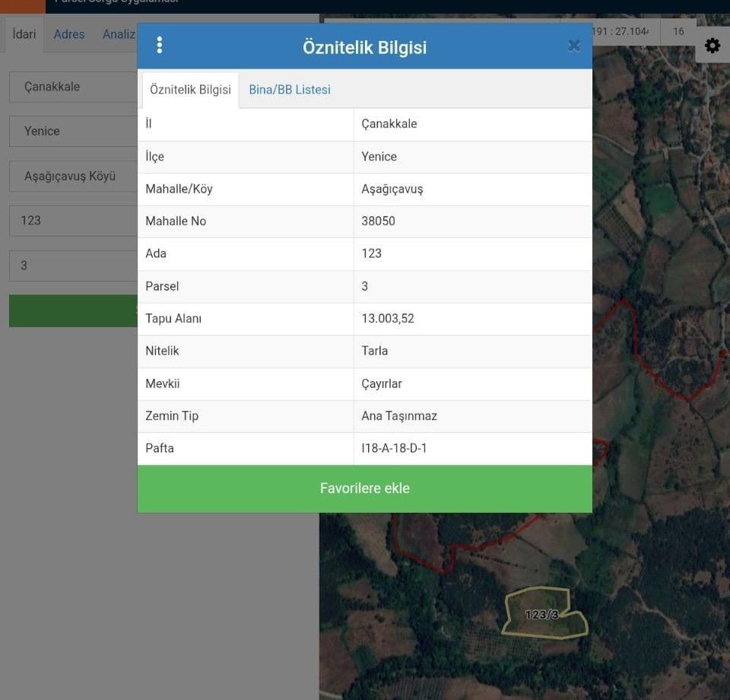The width and height of the screenshot is (730, 700).
Task: Switch to the Bina/BB Listesi tab
Action: (x=290, y=90)
